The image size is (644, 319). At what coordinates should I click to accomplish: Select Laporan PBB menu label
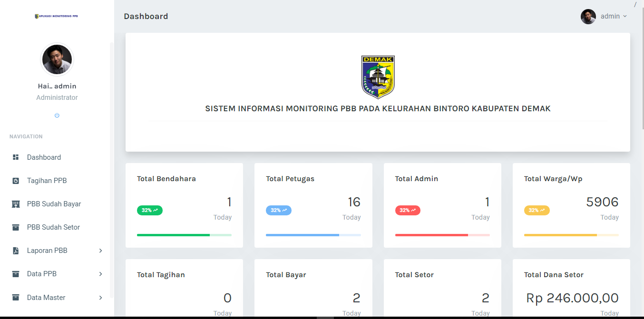[x=47, y=251]
